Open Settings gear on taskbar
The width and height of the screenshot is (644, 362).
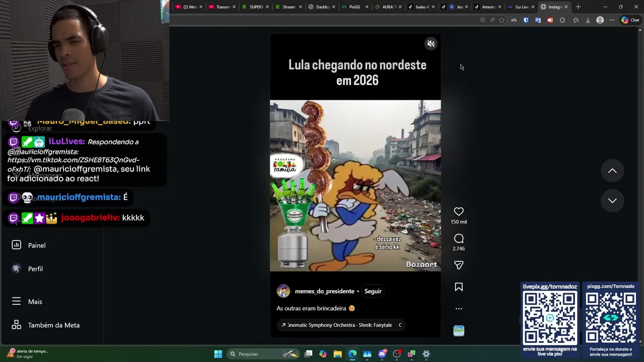click(426, 354)
